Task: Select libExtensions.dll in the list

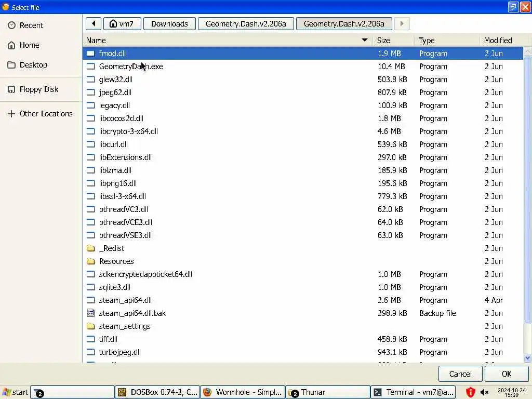Action: pos(303,157)
